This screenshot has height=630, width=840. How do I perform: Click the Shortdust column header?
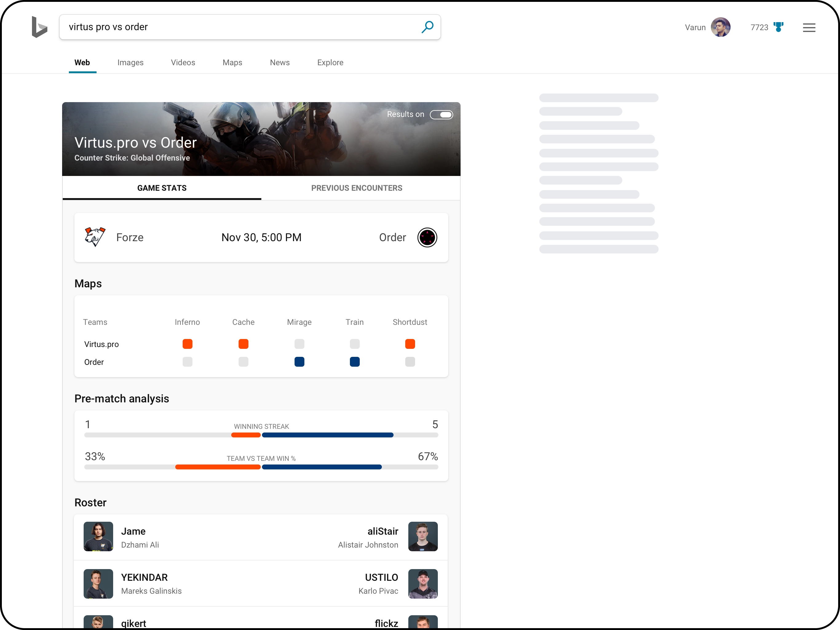[410, 322]
